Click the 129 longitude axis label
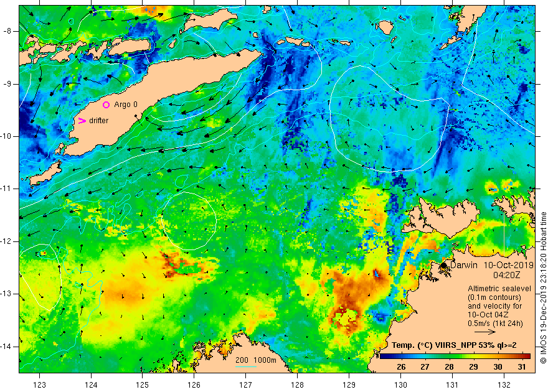The height and width of the screenshot is (392, 548). click(349, 385)
